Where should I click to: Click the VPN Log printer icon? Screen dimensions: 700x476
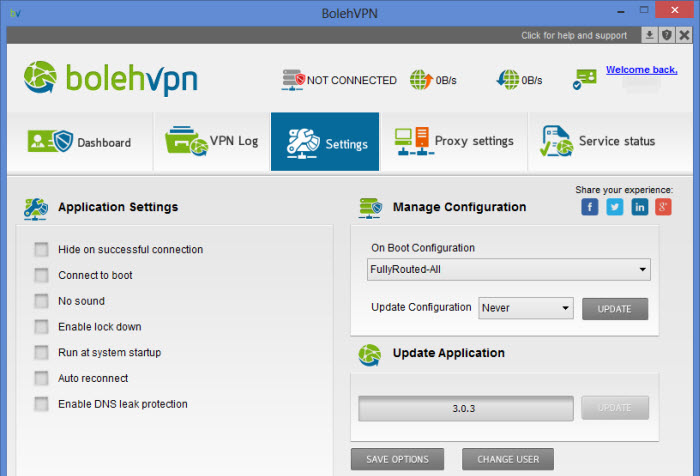186,141
